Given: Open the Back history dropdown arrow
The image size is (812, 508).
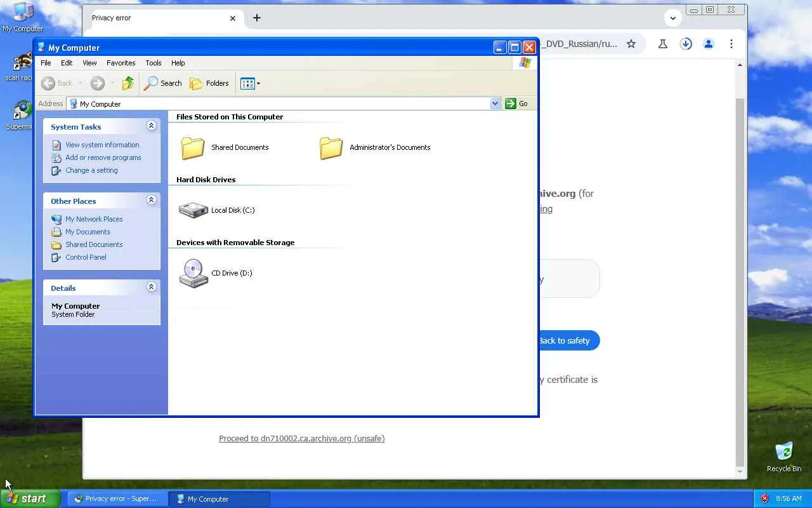Looking at the screenshot, I should click(x=80, y=83).
